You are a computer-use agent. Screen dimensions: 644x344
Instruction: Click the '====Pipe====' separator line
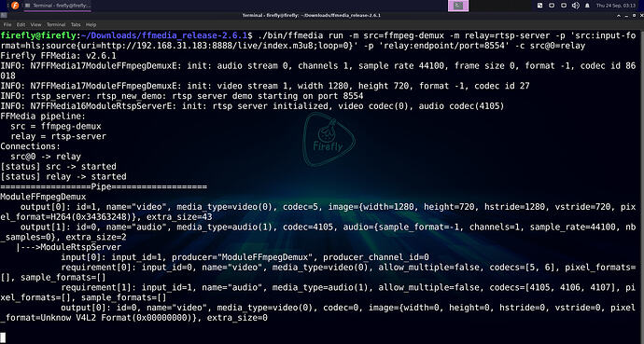coord(104,186)
